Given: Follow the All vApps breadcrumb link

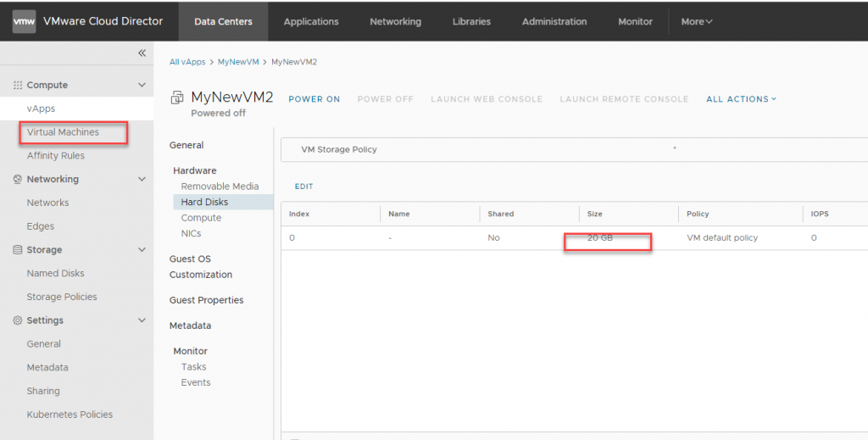Looking at the screenshot, I should [187, 62].
